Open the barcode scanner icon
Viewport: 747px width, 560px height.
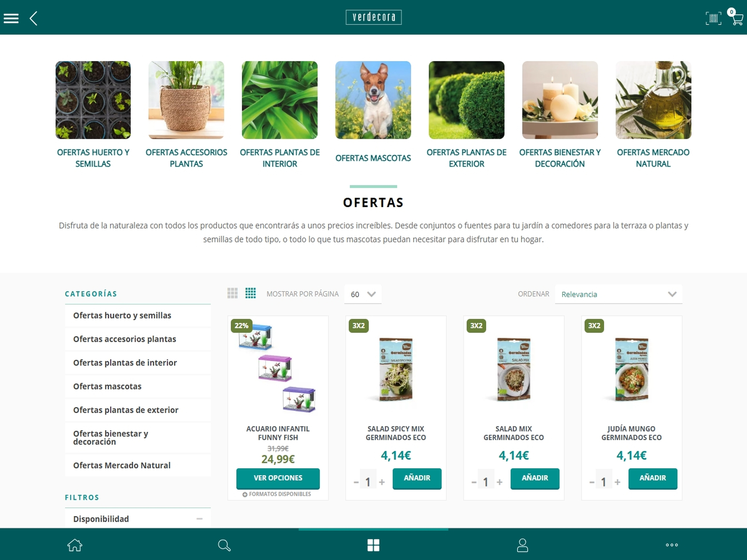[713, 18]
